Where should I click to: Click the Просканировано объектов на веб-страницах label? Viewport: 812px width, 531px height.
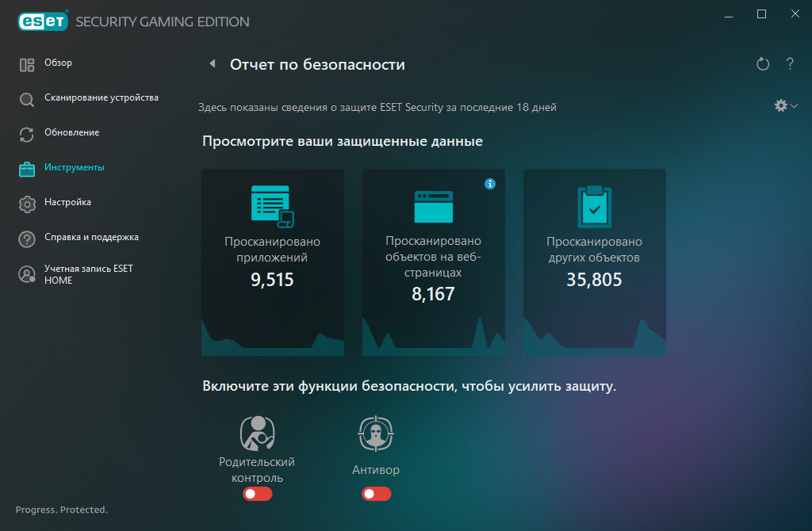click(x=434, y=257)
